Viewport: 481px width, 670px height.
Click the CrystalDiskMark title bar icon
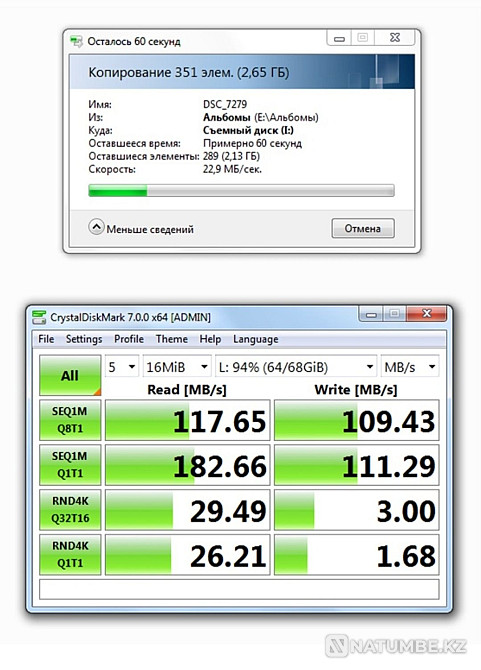pos(39,317)
